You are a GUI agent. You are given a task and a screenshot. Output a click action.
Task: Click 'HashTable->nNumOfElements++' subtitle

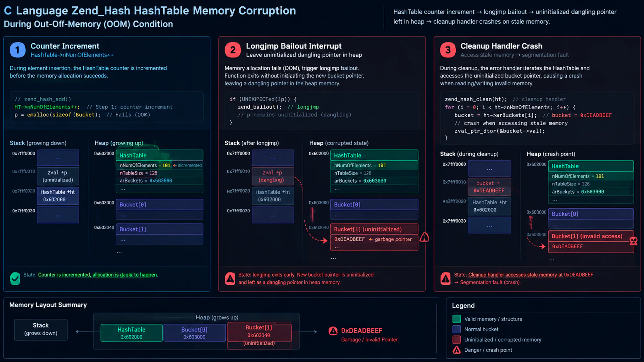point(72,55)
